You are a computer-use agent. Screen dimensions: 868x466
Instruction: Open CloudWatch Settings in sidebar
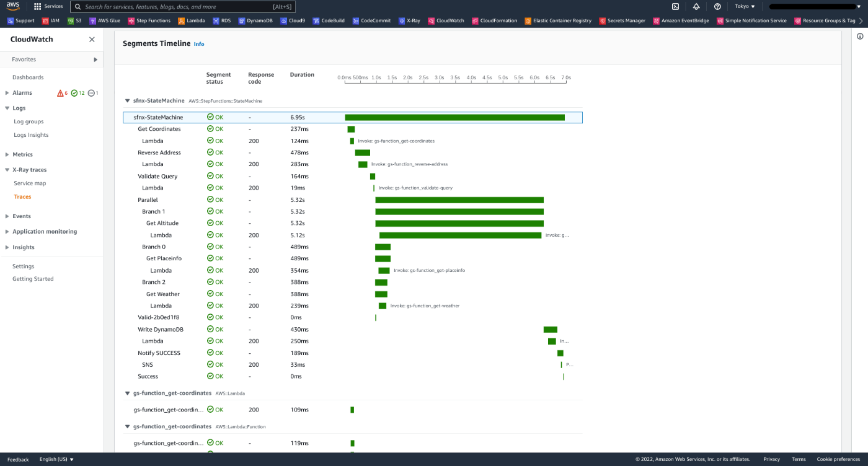click(24, 266)
